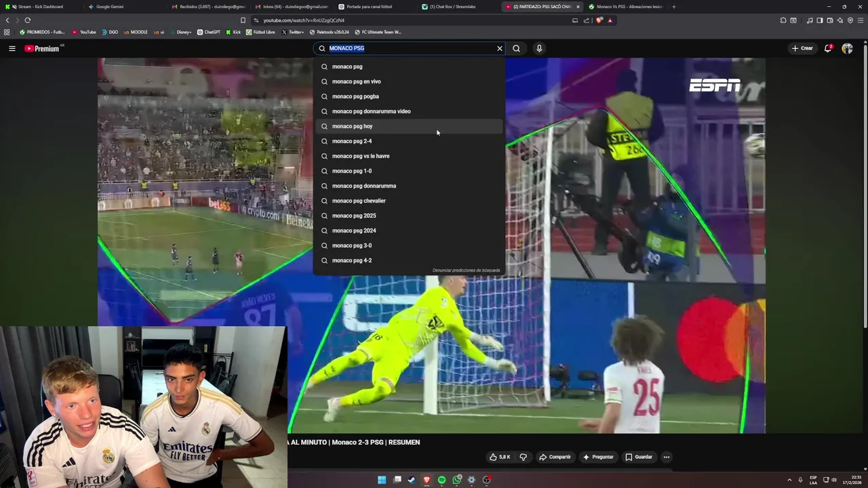868x488 pixels.
Task: Choose suggestion 'monaco psg vs le havre'
Action: (x=409, y=156)
